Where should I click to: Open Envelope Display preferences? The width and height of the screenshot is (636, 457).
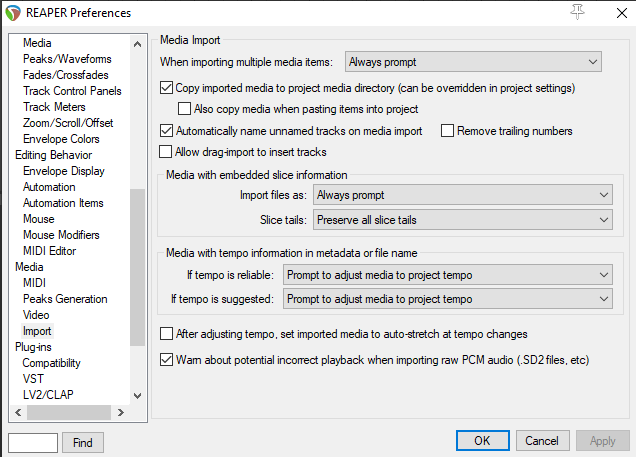click(x=64, y=171)
